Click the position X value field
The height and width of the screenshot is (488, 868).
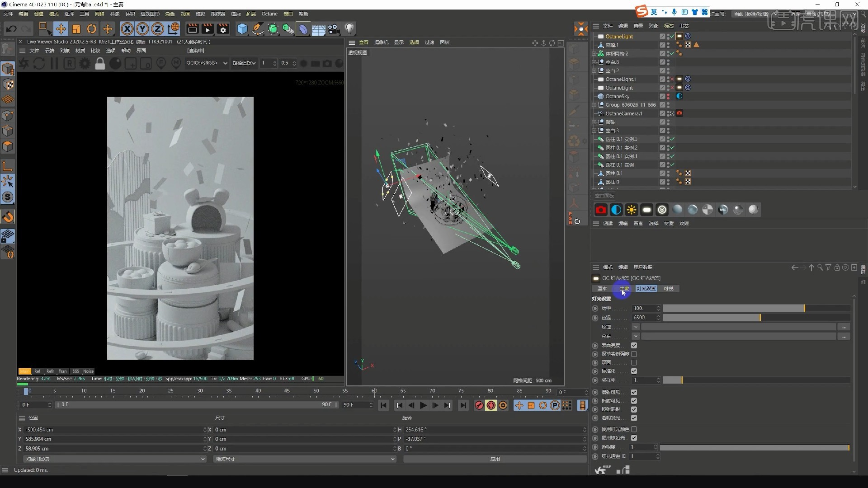[115, 429]
